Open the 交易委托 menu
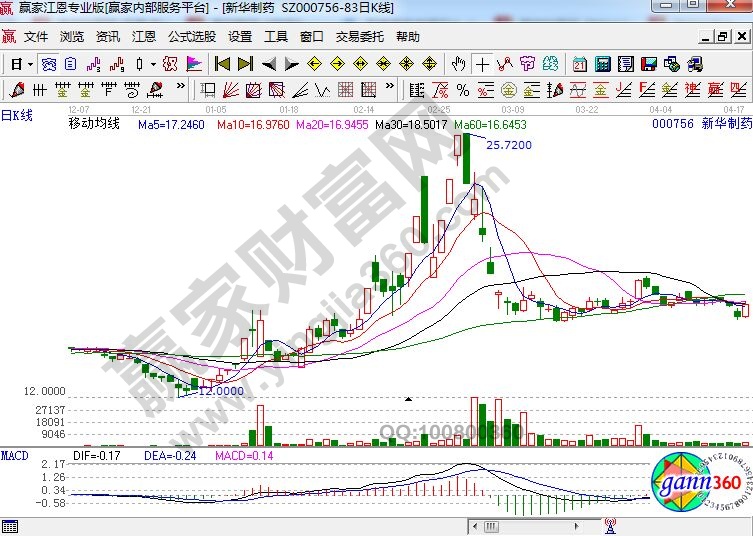 coord(359,37)
